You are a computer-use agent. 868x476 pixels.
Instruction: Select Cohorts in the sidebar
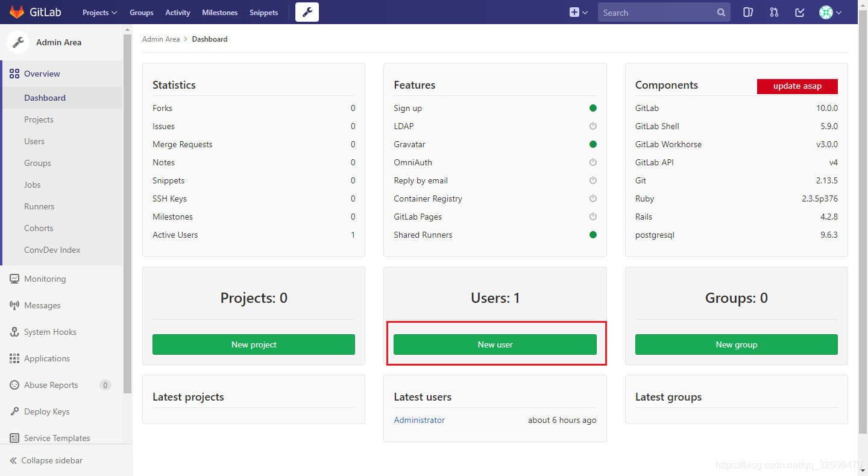[39, 228]
